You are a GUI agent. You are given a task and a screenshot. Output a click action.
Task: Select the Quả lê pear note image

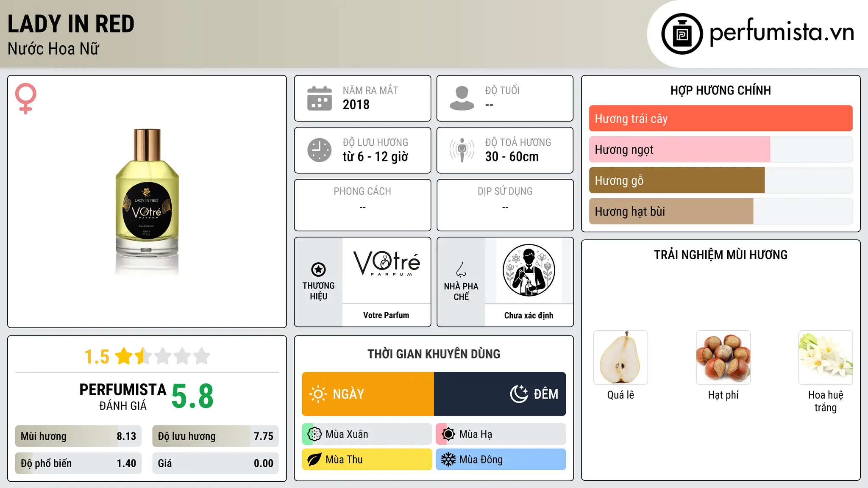point(620,358)
